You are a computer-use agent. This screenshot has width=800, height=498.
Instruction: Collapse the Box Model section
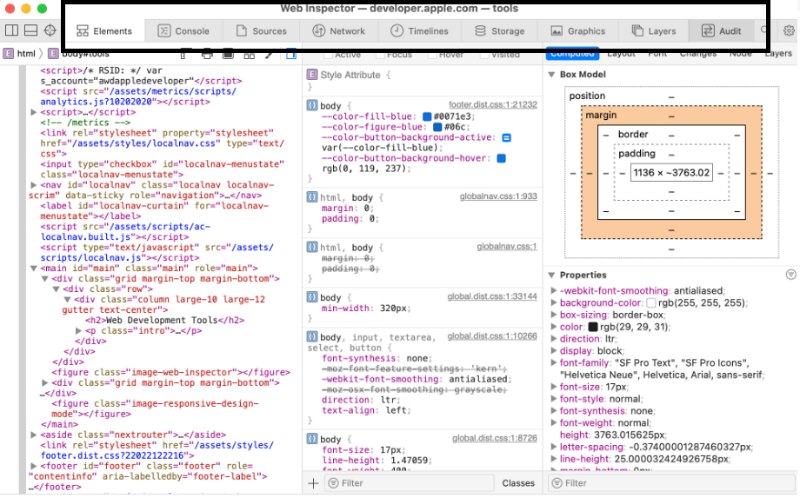[553, 75]
